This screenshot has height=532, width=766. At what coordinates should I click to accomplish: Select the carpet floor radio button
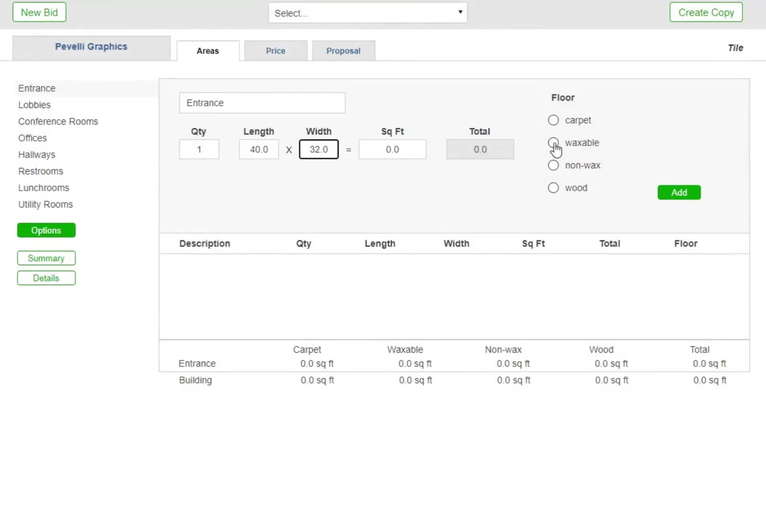[553, 120]
